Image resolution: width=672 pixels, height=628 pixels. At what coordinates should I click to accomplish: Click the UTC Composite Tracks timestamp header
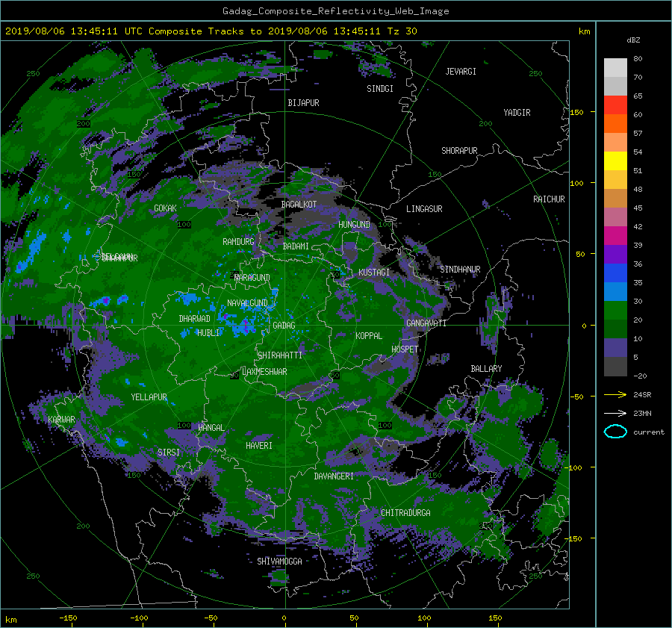click(211, 31)
